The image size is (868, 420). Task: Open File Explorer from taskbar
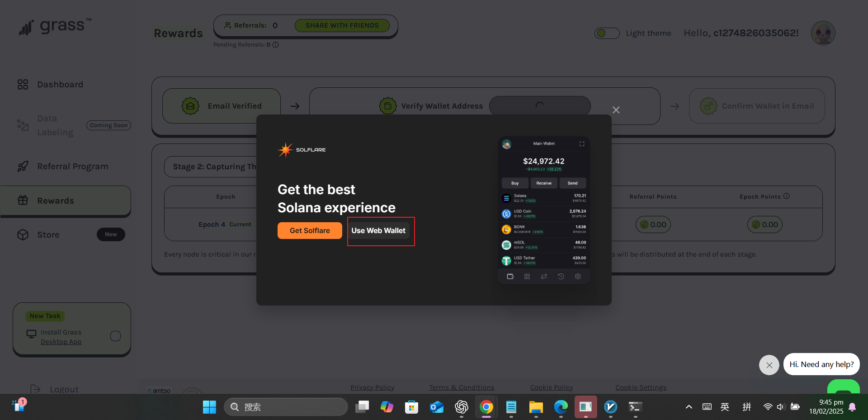tap(536, 407)
